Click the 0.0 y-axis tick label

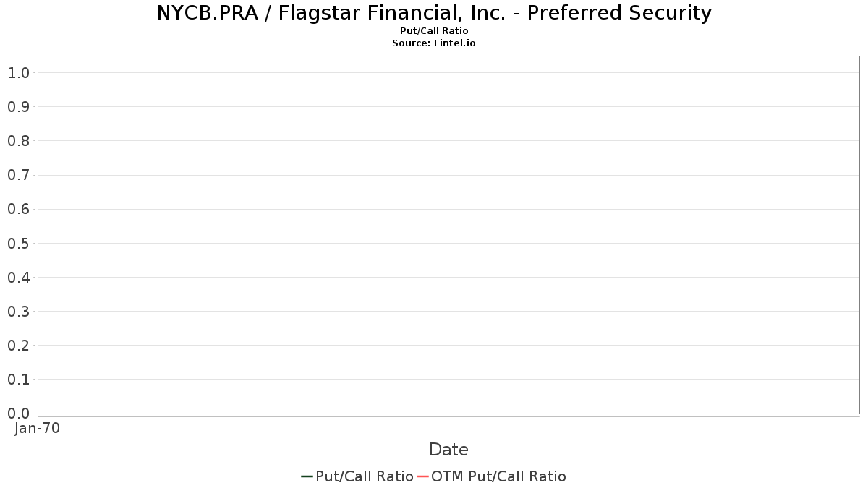coord(19,413)
